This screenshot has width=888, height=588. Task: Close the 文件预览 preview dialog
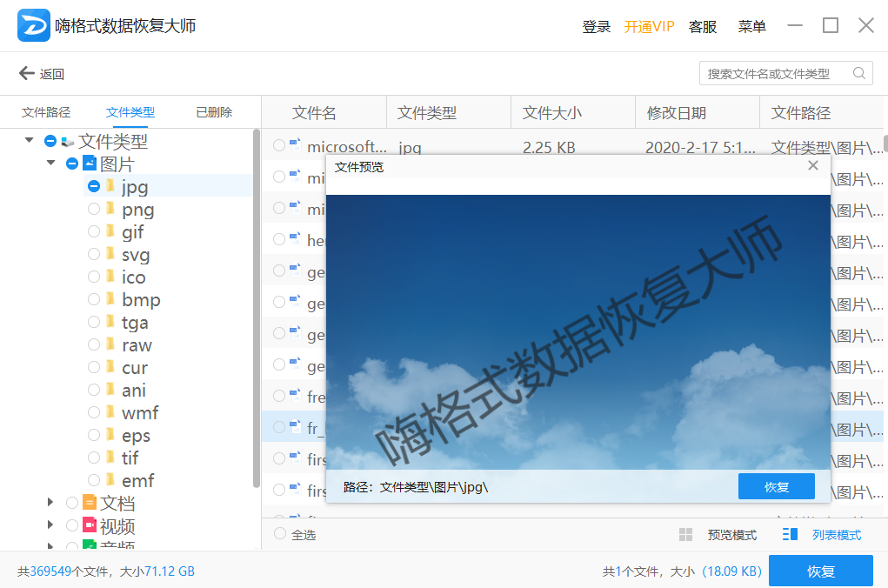click(x=813, y=165)
